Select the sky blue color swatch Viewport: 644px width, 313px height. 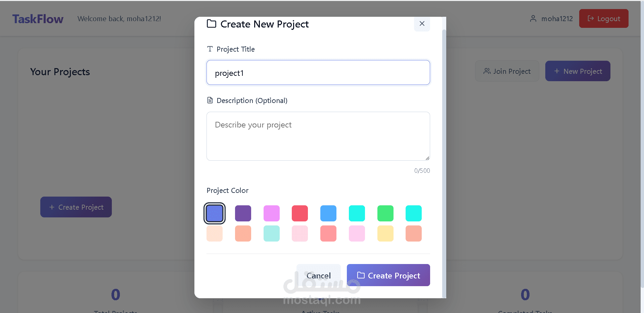328,213
